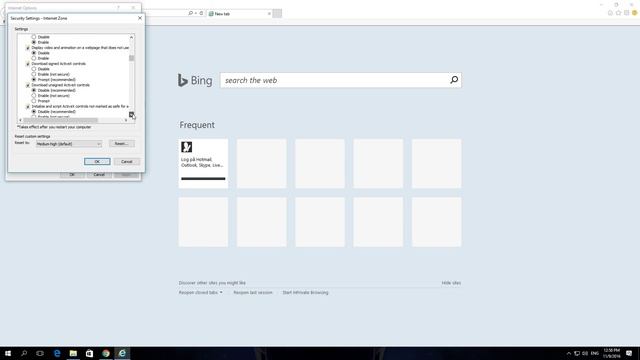Click Reopen last session link

click(253, 293)
